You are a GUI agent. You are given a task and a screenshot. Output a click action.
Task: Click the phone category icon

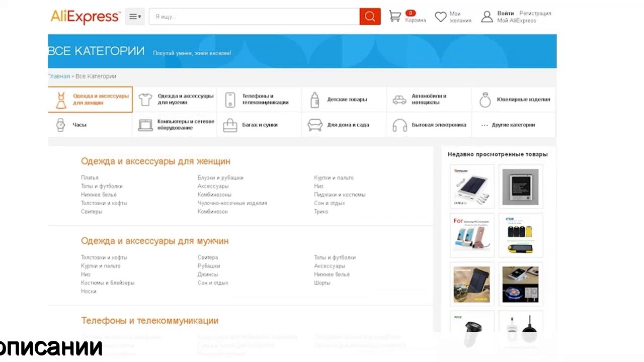[230, 100]
